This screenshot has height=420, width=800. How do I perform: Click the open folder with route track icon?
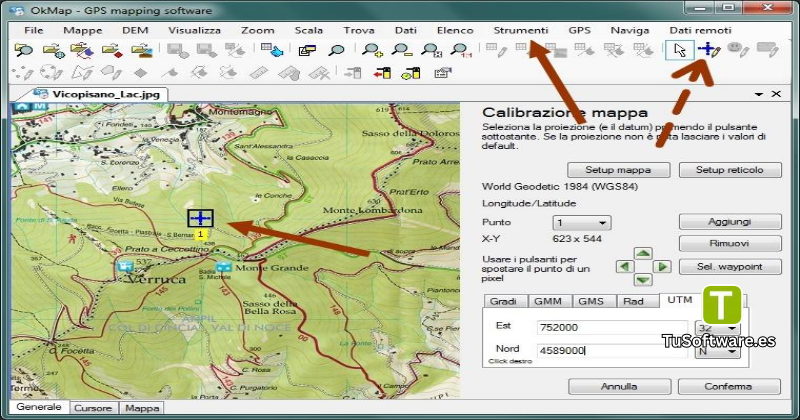point(82,50)
